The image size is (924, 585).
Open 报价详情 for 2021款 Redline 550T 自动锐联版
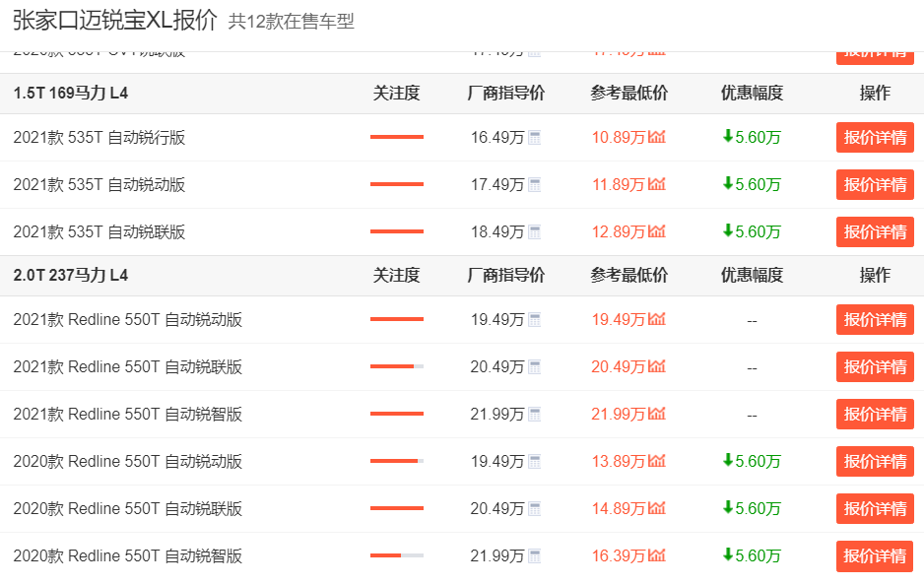(x=875, y=366)
